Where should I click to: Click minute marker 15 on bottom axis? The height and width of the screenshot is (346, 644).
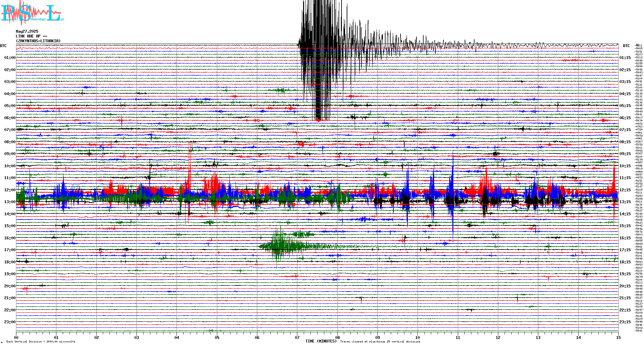coord(618,337)
